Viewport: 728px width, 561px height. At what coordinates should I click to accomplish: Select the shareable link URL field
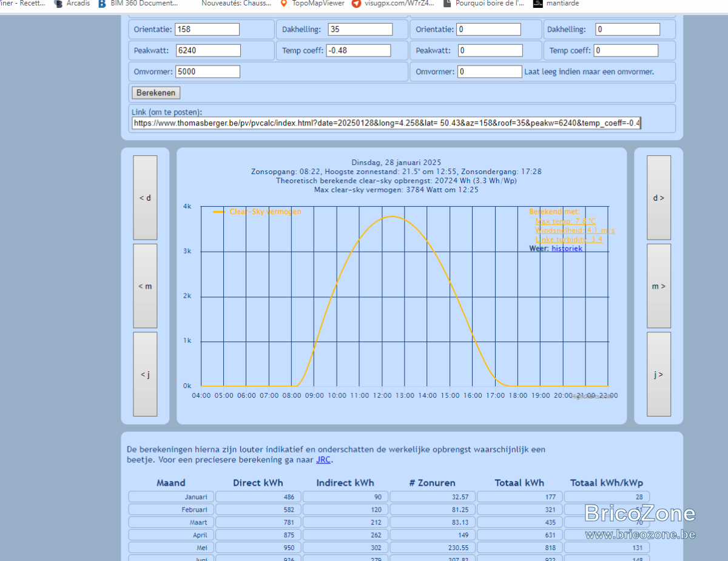tap(386, 123)
